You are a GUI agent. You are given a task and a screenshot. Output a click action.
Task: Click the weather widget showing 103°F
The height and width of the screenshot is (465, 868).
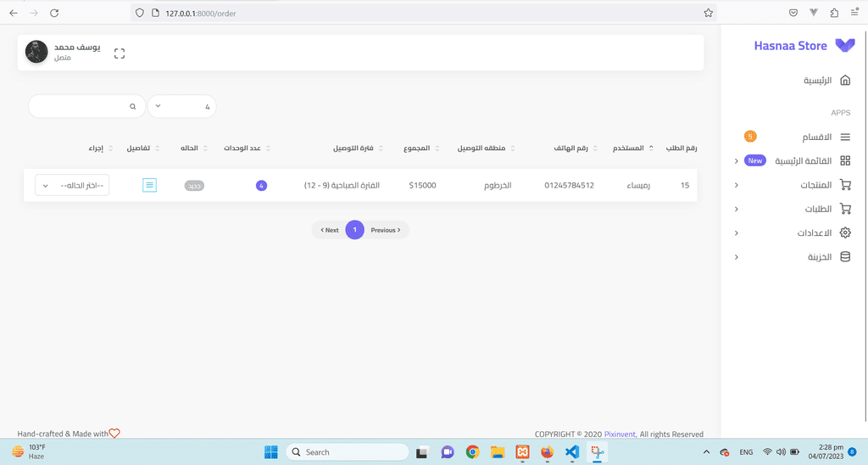29,451
